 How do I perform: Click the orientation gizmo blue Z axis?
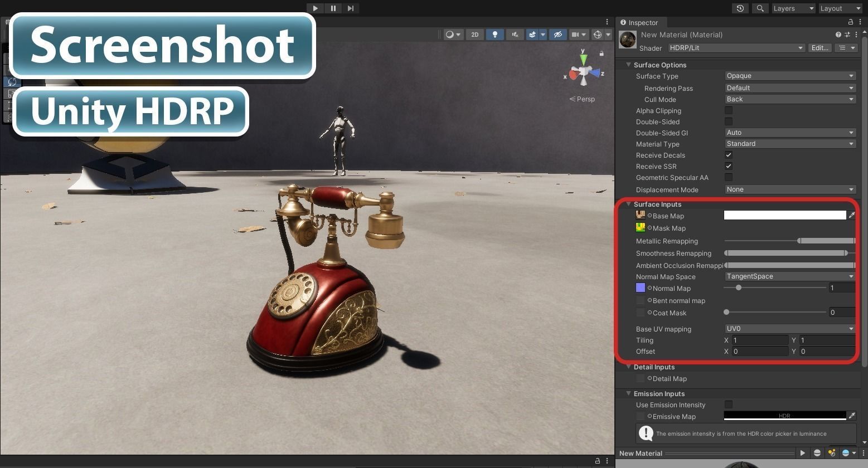595,73
